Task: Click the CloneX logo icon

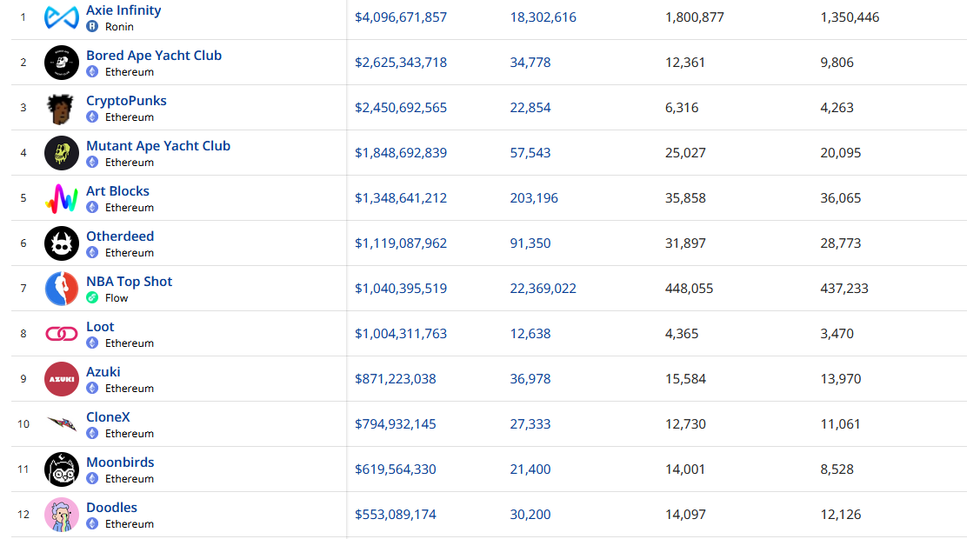Action: [62, 424]
